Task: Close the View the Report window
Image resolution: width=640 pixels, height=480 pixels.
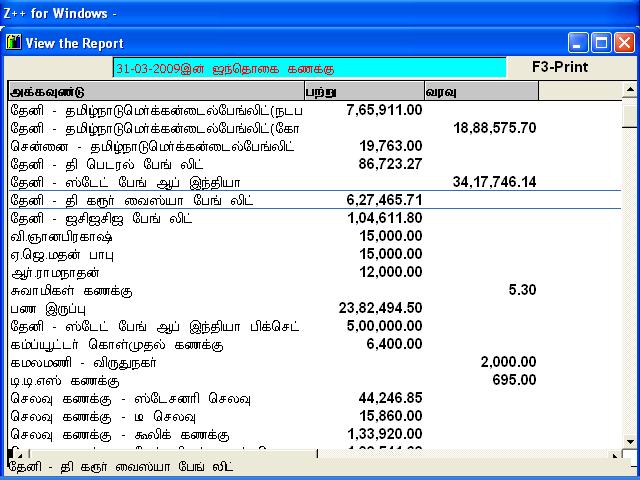Action: pos(624,43)
